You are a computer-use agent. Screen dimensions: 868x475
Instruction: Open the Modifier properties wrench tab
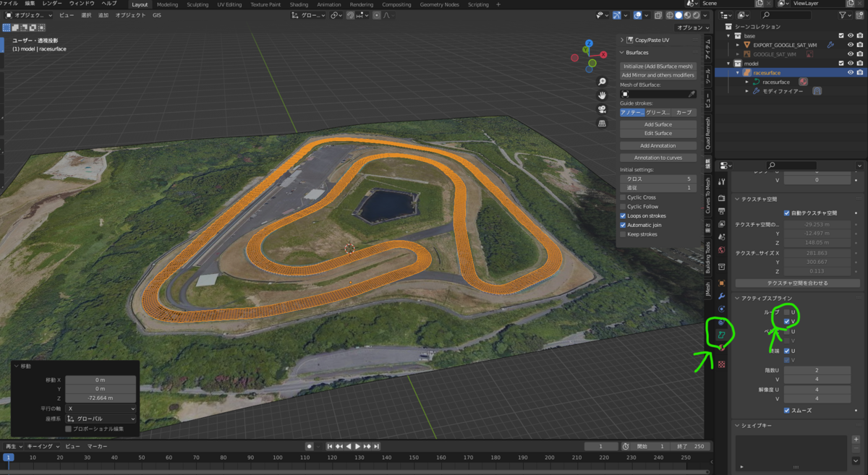click(x=721, y=296)
